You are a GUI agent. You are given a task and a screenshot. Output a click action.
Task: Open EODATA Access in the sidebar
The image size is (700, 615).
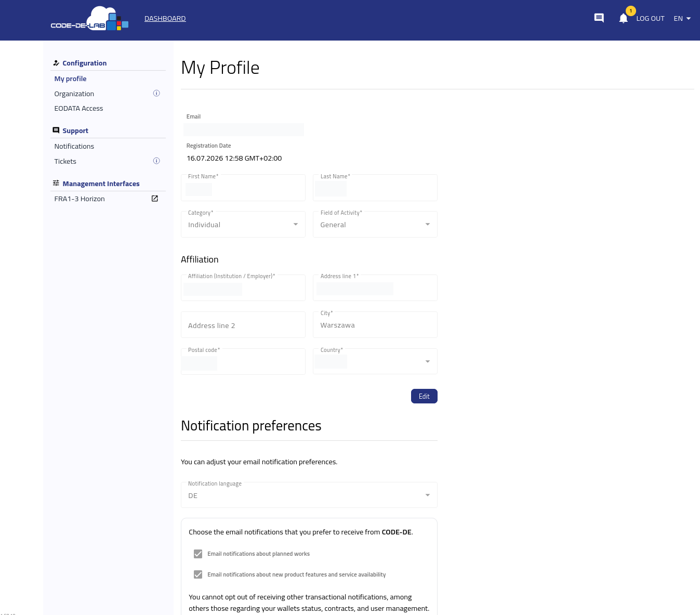79,109
